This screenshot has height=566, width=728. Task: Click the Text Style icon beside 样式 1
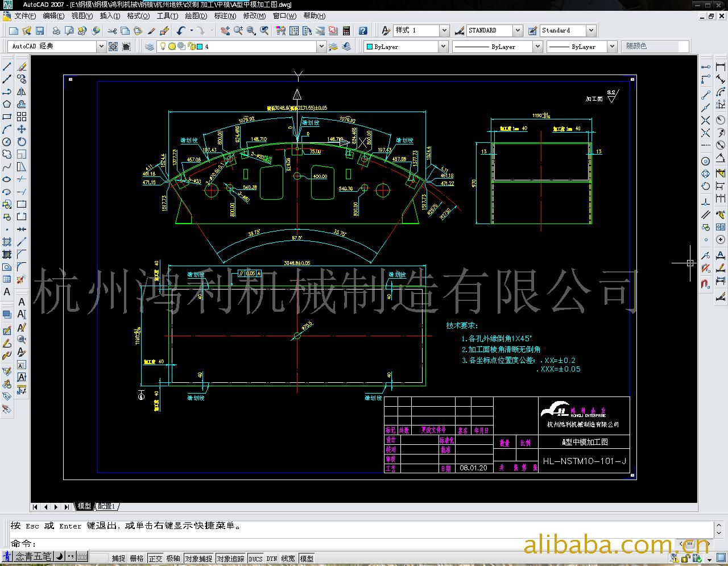386,31
